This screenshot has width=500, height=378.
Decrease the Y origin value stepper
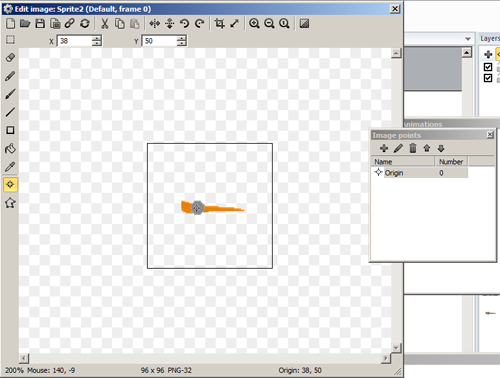click(181, 43)
